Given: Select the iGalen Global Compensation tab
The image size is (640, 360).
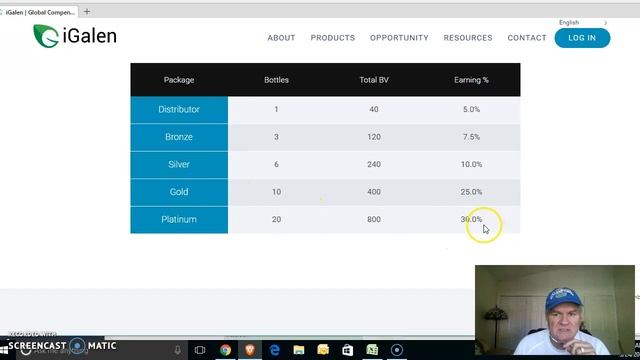Looking at the screenshot, I should click(x=39, y=12).
